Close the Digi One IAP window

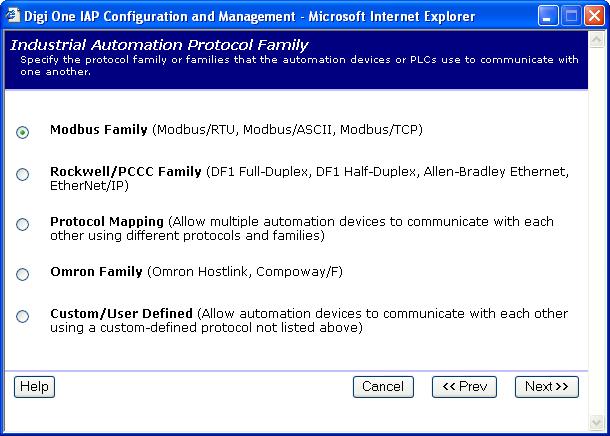tap(593, 15)
